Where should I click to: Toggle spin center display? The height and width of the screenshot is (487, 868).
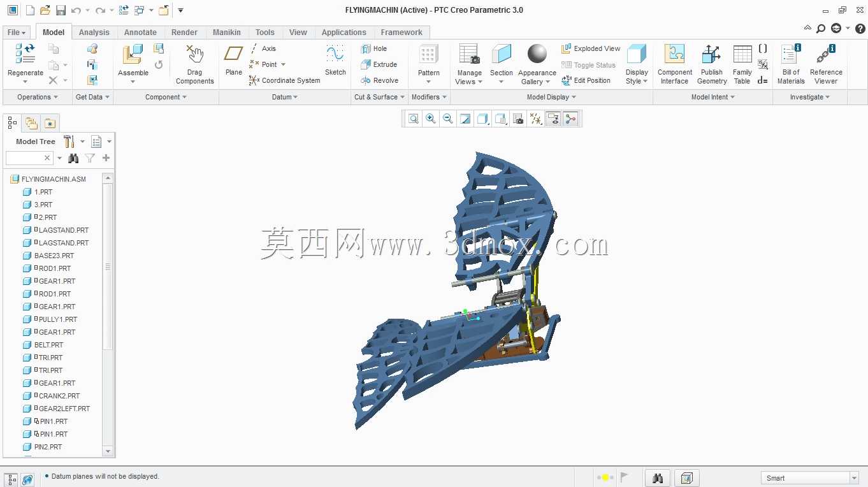pyautogui.click(x=570, y=119)
